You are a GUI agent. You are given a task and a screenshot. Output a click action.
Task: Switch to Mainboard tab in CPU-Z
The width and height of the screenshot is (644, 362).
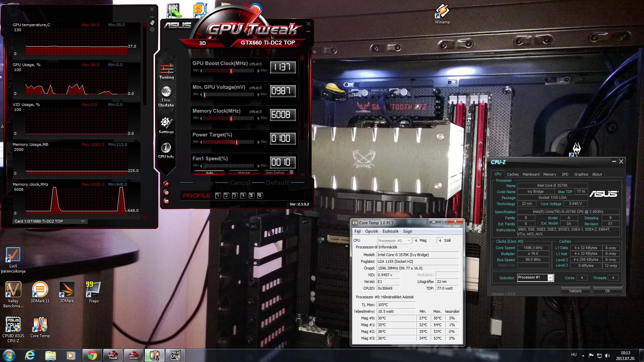pyautogui.click(x=531, y=174)
